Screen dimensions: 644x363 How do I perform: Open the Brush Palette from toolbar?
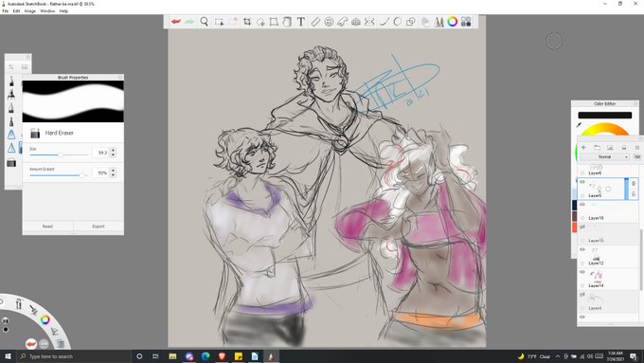tap(439, 22)
